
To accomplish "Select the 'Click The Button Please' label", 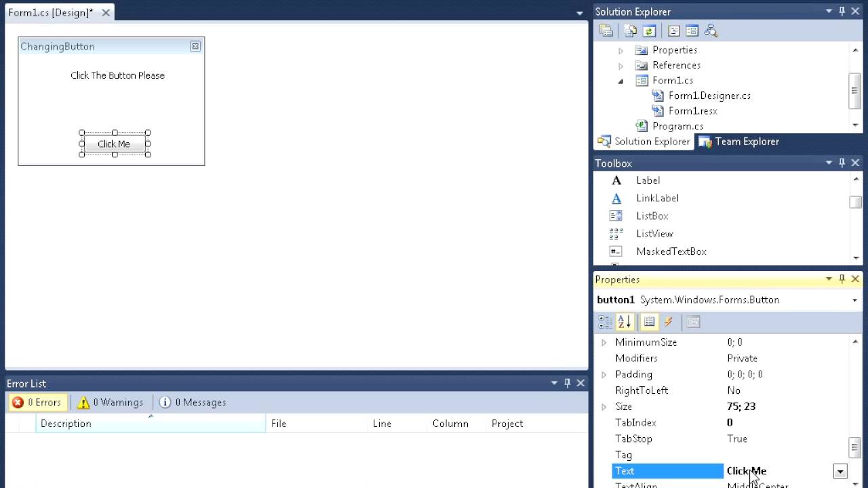I will tap(117, 75).
